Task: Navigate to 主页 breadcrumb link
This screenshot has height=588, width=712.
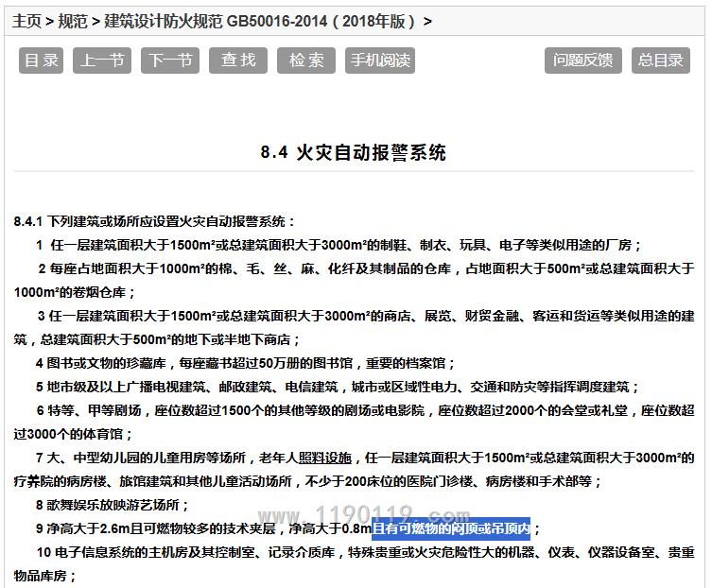Action: point(26,21)
